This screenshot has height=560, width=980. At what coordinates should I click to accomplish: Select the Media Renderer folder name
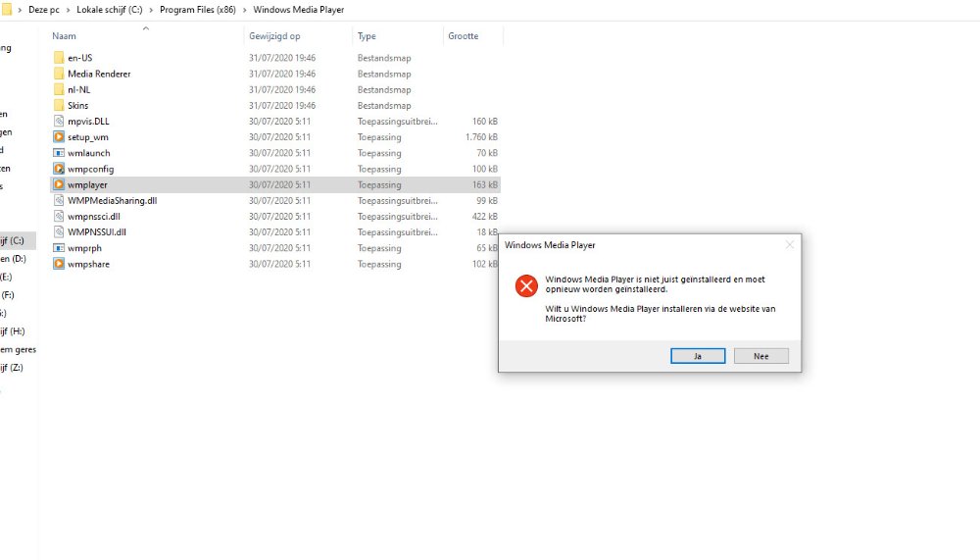coord(99,74)
